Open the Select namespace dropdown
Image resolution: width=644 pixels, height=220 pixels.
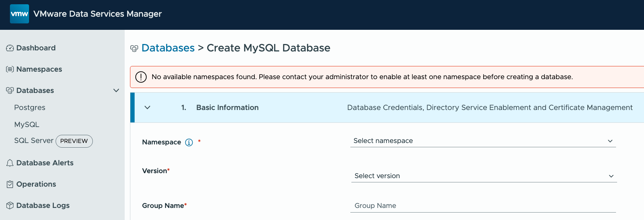point(483,141)
